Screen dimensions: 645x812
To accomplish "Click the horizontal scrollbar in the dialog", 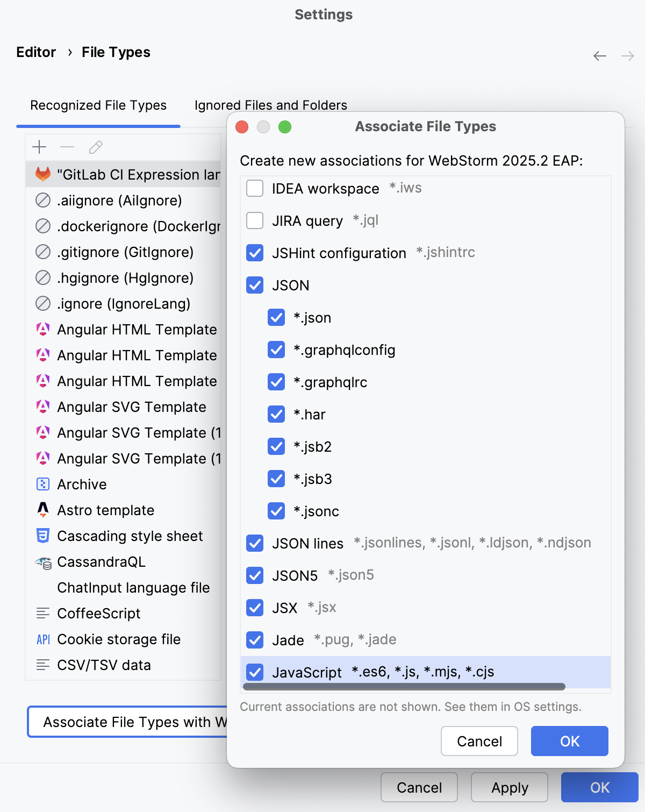I will point(403,687).
